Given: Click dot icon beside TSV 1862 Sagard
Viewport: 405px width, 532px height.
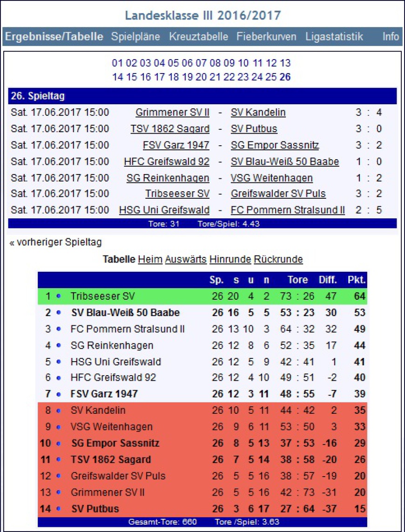Looking at the screenshot, I should (x=58, y=460).
